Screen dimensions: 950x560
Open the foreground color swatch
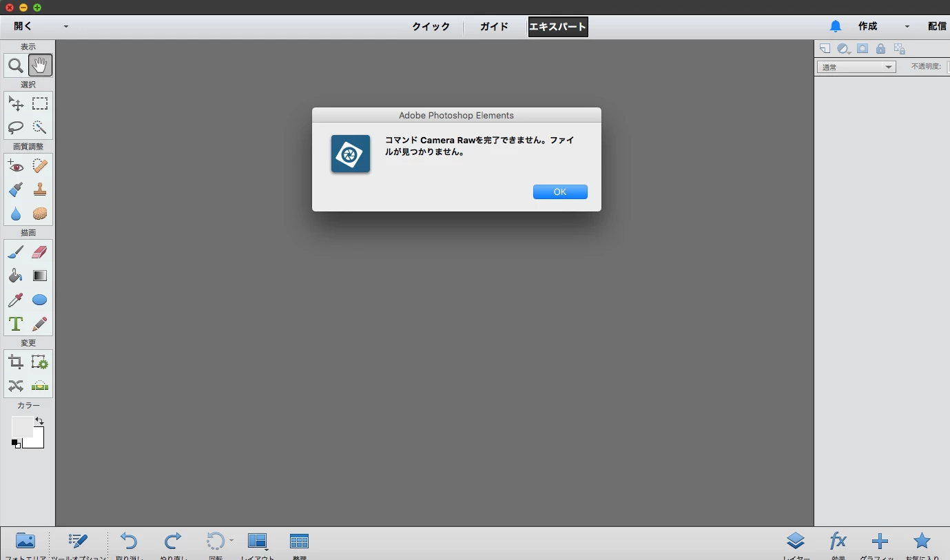tap(21, 426)
